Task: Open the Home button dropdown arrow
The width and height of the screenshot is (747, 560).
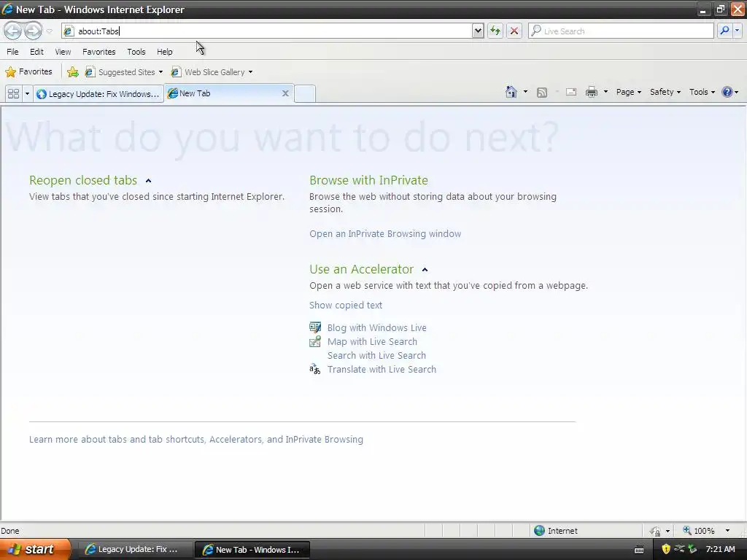Action: click(525, 92)
